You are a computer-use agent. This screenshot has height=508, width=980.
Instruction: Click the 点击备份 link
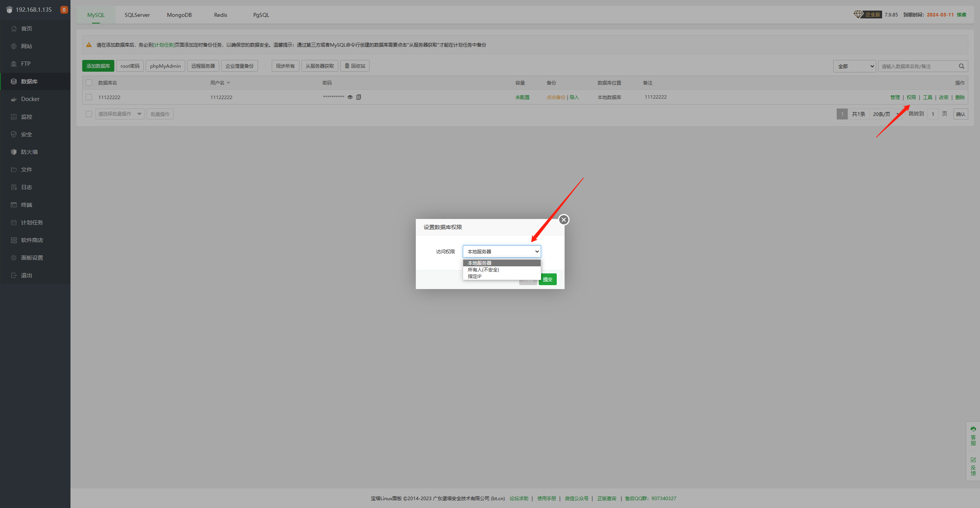(x=556, y=97)
